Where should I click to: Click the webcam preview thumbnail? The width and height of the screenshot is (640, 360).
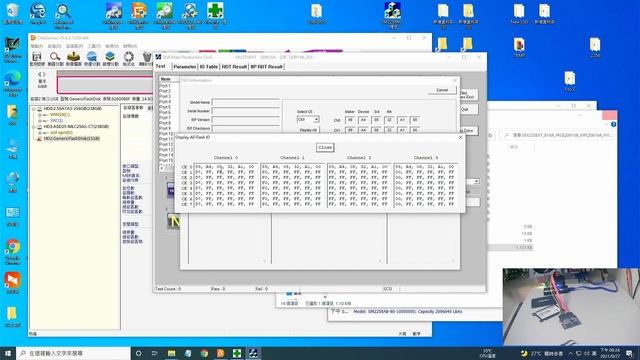click(x=571, y=307)
